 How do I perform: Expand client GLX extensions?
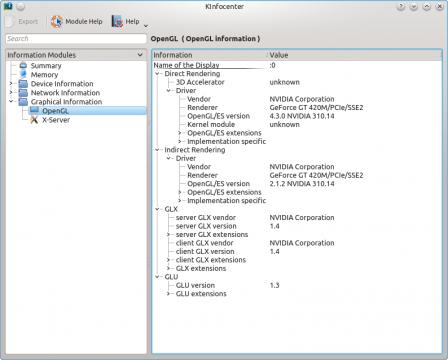tap(169, 260)
